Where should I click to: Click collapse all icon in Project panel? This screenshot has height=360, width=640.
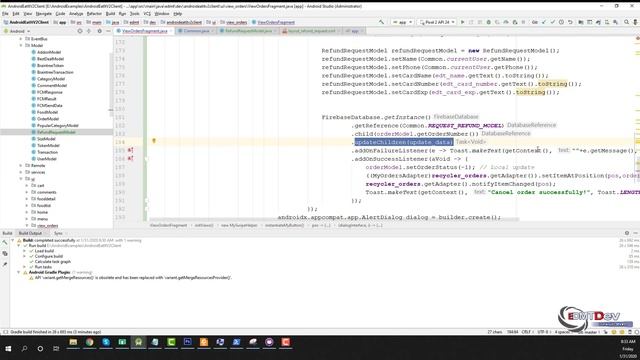point(89,31)
